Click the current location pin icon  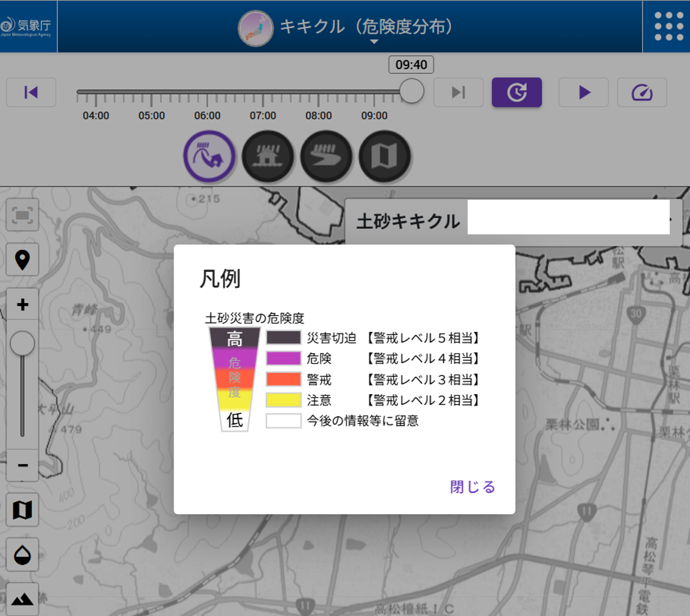click(x=22, y=259)
